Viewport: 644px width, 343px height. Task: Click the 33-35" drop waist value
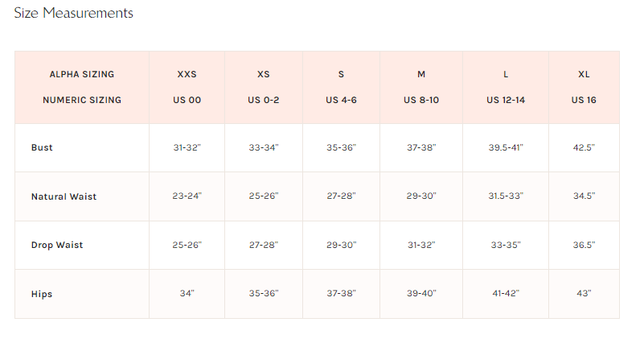click(x=506, y=245)
